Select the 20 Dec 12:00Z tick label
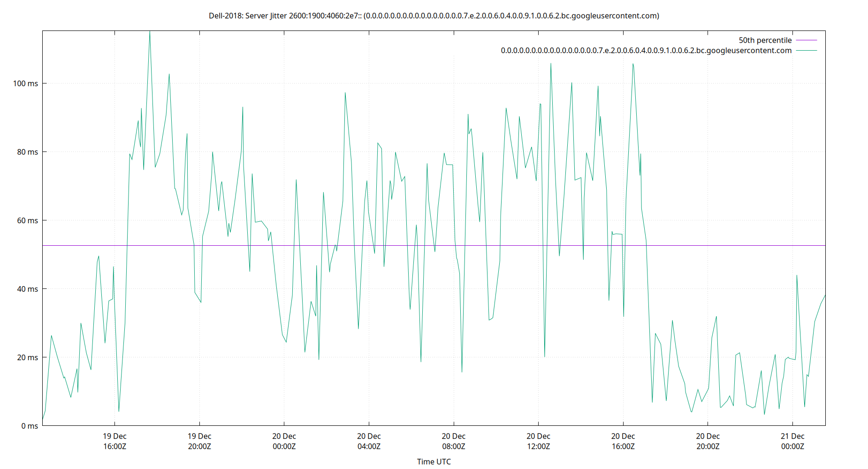Screen dimensions: 868x469 coord(539,441)
